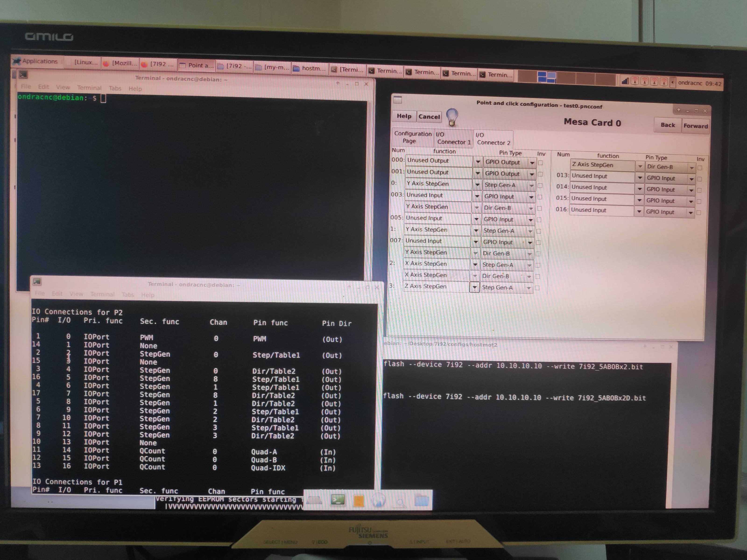Tick the Inv checkbox for pin 013
Viewport: 747px width, 560px height.
point(699,179)
